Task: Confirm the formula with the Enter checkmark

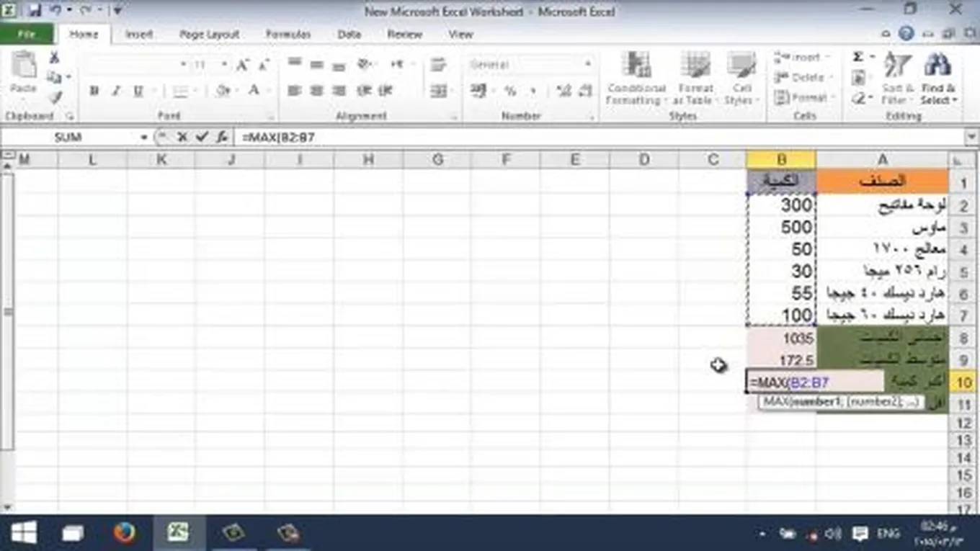Action: (x=202, y=137)
